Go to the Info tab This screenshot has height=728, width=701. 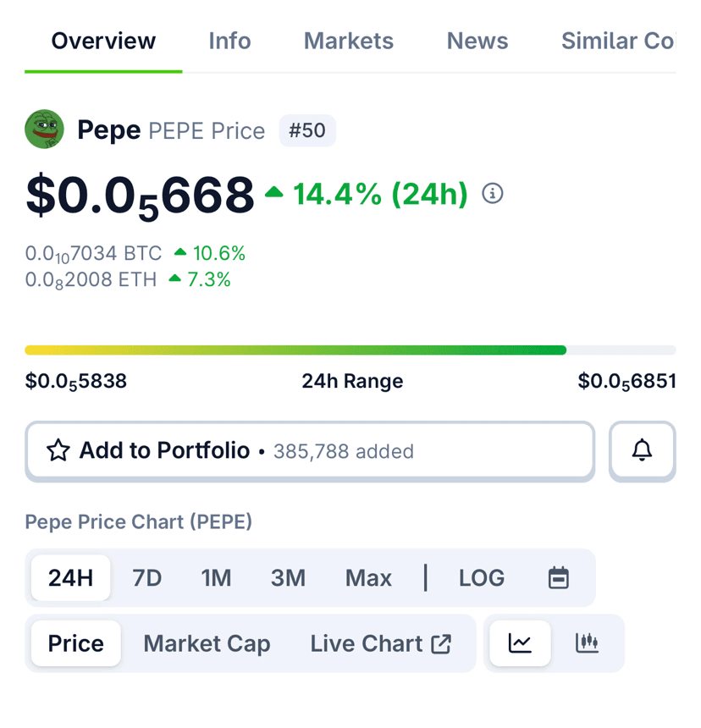[229, 41]
